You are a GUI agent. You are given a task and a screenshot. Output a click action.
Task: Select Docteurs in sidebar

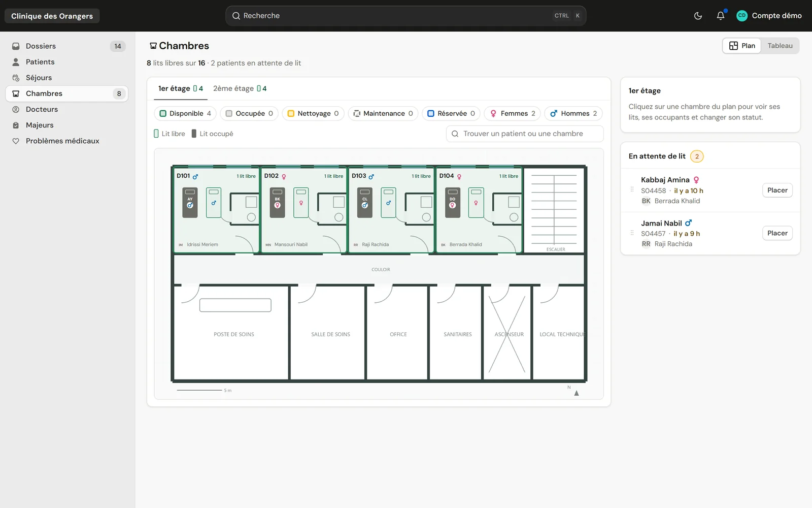click(67, 109)
